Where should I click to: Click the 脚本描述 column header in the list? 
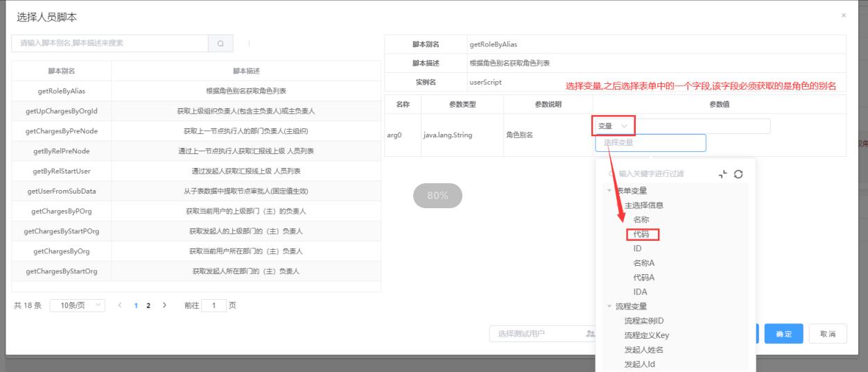[246, 71]
